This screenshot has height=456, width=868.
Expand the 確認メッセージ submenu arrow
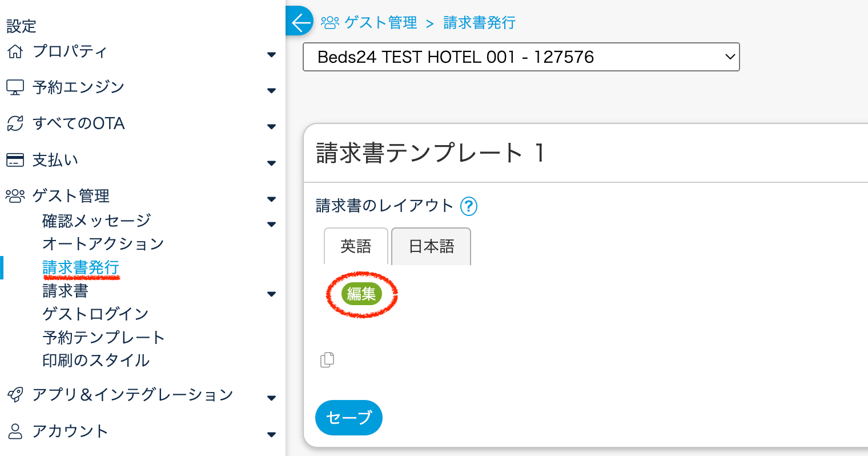tap(271, 224)
